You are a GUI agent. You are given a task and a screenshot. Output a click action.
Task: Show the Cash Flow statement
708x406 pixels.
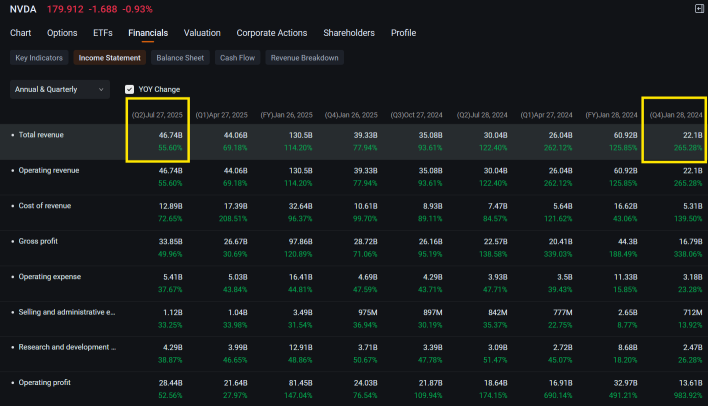[237, 58]
